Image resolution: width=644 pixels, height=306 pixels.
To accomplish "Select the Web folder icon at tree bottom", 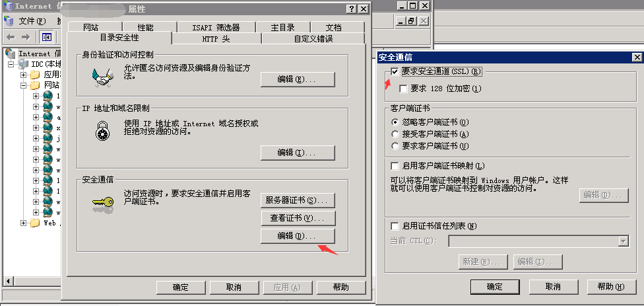I will pyautogui.click(x=35, y=223).
